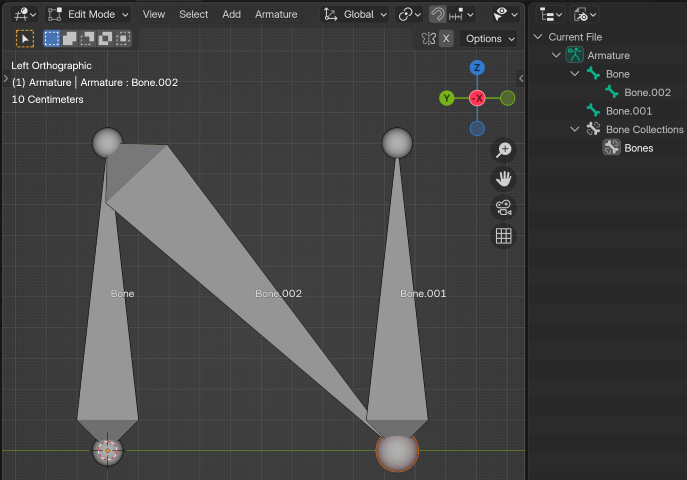This screenshot has height=480, width=687.
Task: Click the -X axis on the gizmo
Action: pyautogui.click(x=477, y=98)
